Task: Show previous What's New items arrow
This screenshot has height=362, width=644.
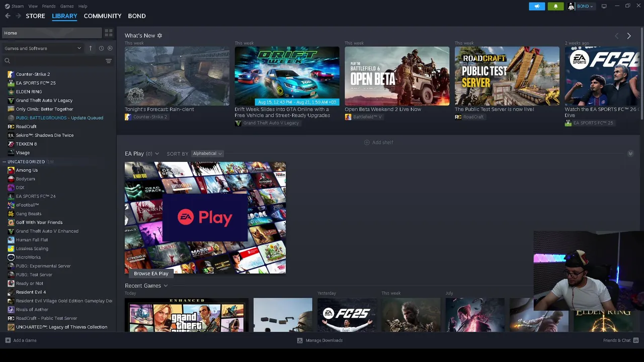Action: coord(617,36)
